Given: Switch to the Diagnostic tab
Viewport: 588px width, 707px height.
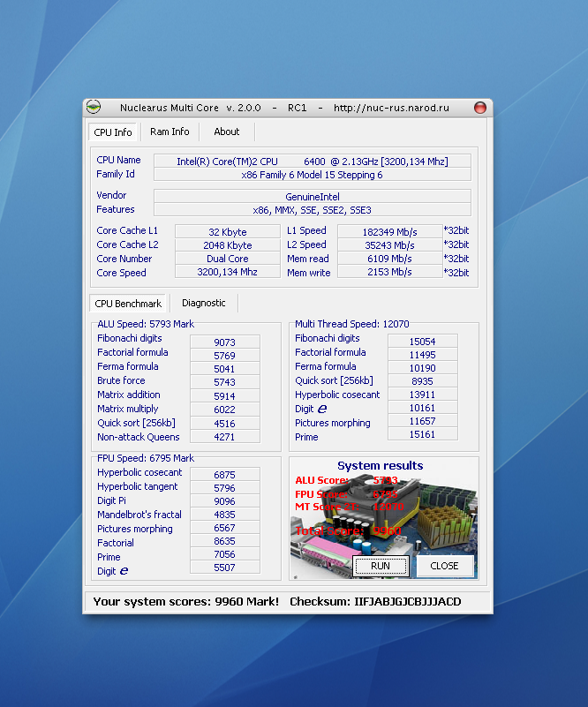Looking at the screenshot, I should pyautogui.click(x=203, y=303).
